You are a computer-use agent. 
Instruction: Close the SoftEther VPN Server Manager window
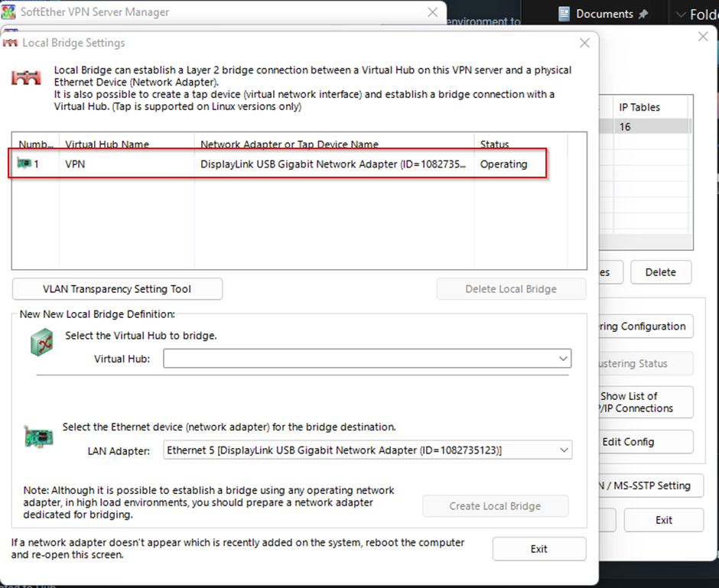point(432,12)
